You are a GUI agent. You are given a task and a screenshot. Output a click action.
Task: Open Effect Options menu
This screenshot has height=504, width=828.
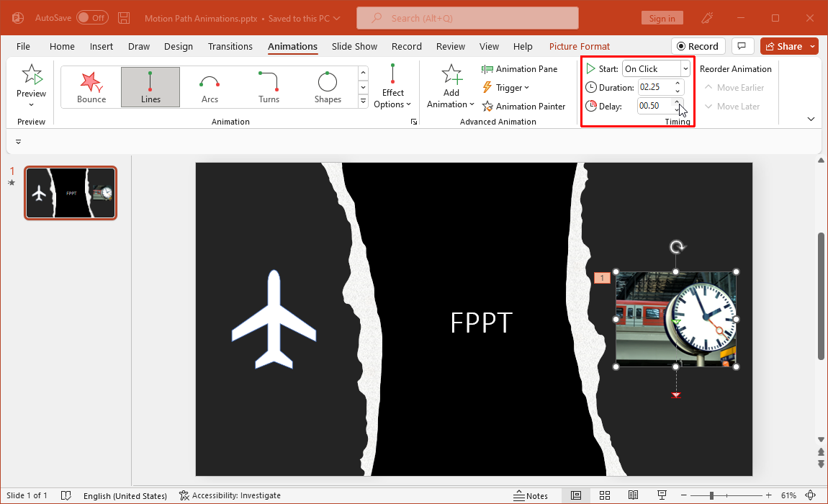coord(392,86)
